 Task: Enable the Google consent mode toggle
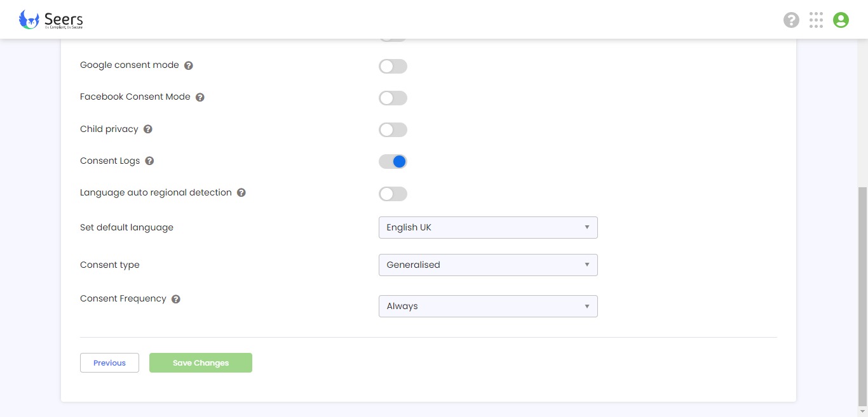(393, 67)
